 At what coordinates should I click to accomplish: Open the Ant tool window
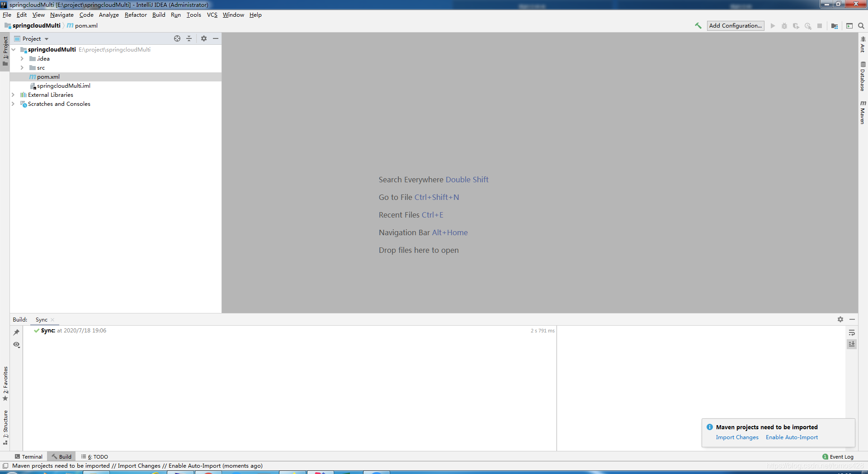coord(863,44)
